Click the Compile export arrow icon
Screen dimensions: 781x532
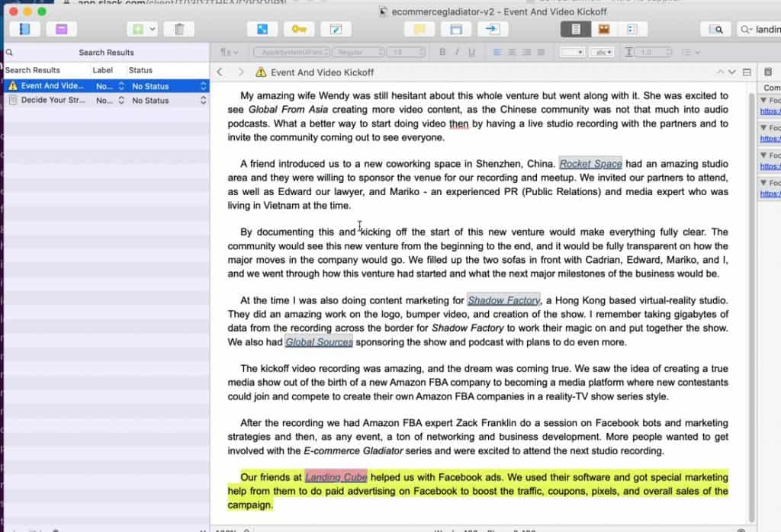point(493,30)
